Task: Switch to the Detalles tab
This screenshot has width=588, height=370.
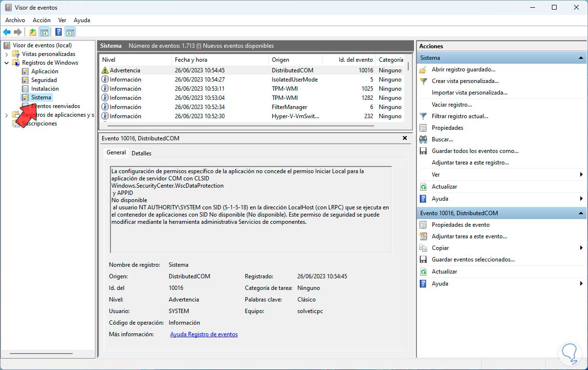Action: (141, 153)
